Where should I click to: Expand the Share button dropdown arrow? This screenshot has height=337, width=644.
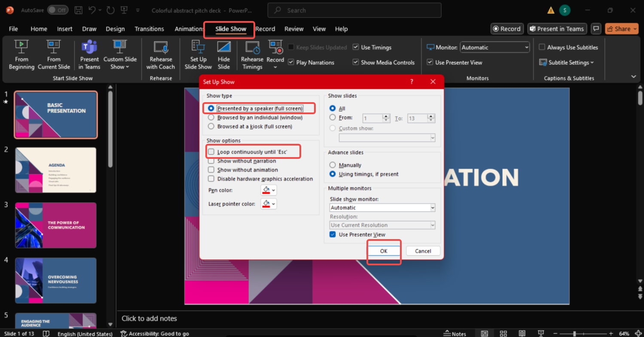[x=635, y=29]
